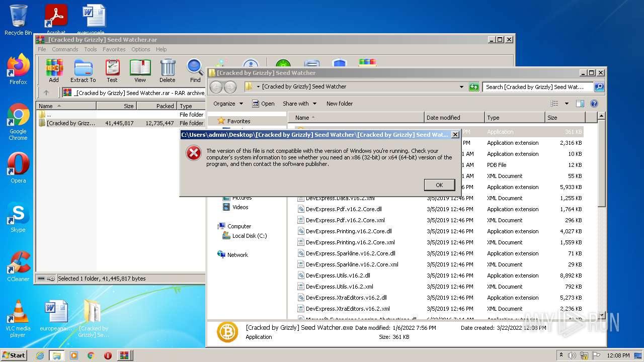The width and height of the screenshot is (644, 362).
Task: Close the compatibility error dialog
Action: 455,135
